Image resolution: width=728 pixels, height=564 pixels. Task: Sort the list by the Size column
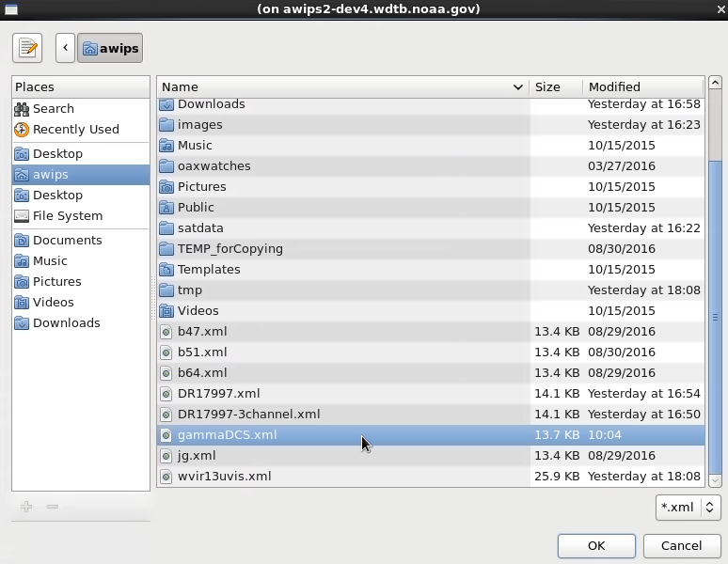(556, 86)
